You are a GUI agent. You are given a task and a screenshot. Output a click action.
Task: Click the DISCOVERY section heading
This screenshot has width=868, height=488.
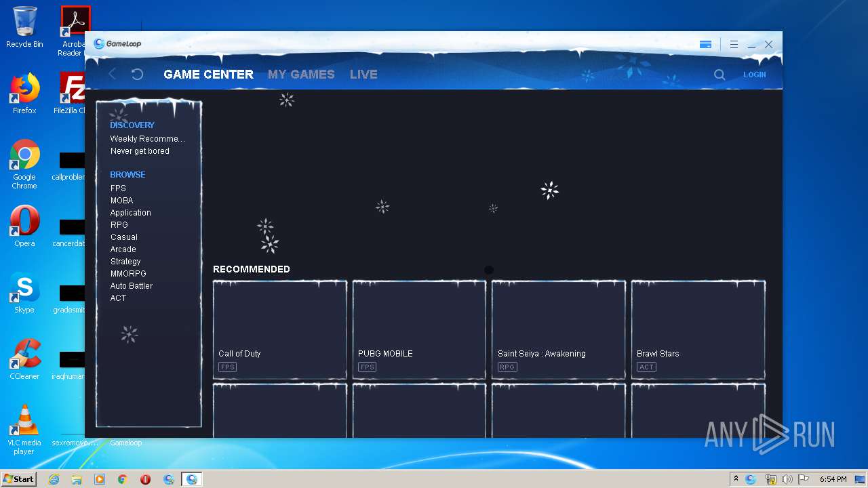pyautogui.click(x=132, y=125)
